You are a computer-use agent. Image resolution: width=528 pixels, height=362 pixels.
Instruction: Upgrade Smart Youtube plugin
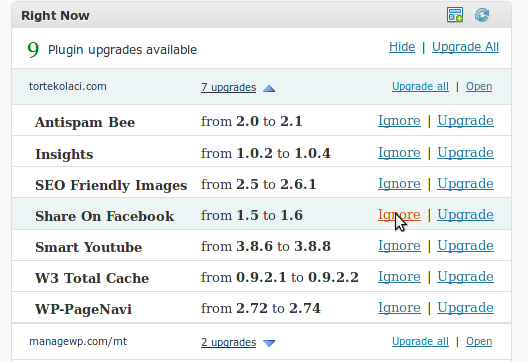pyautogui.click(x=465, y=246)
